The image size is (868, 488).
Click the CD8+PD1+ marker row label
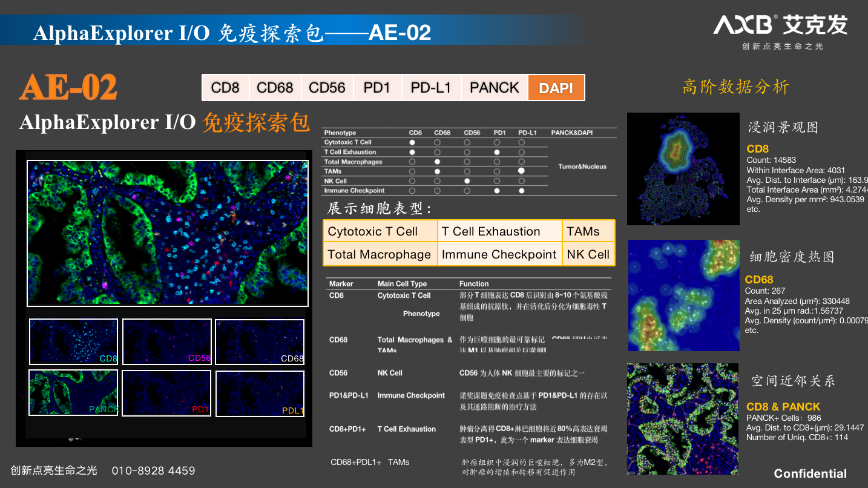click(x=347, y=429)
